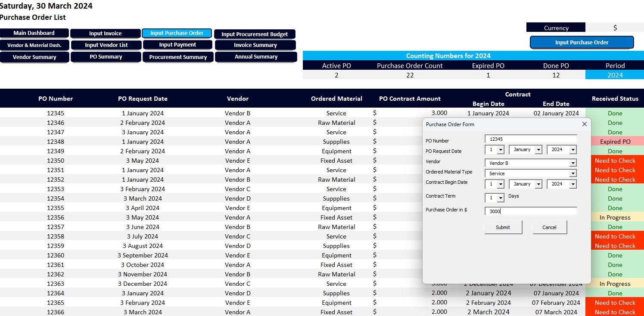
Task: Cancel the Purchase Order Form
Action: [x=550, y=227]
